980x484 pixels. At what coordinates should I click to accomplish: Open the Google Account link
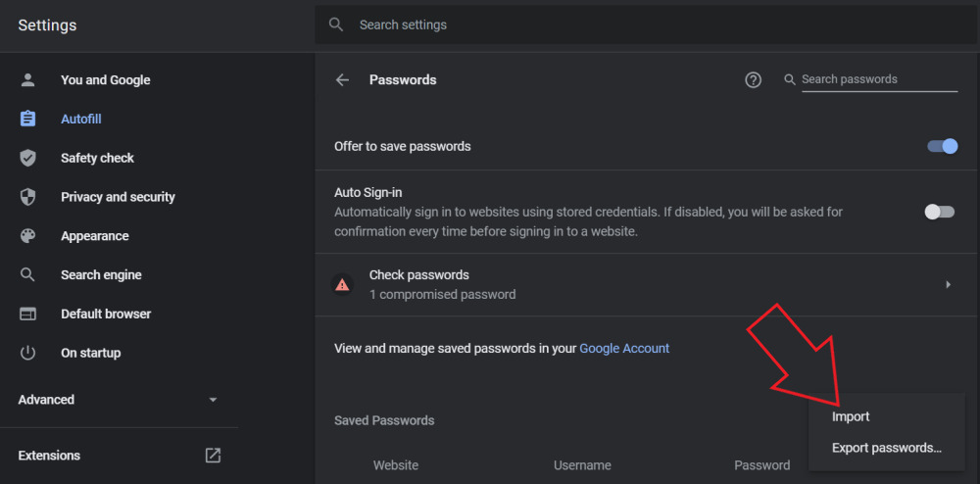624,348
